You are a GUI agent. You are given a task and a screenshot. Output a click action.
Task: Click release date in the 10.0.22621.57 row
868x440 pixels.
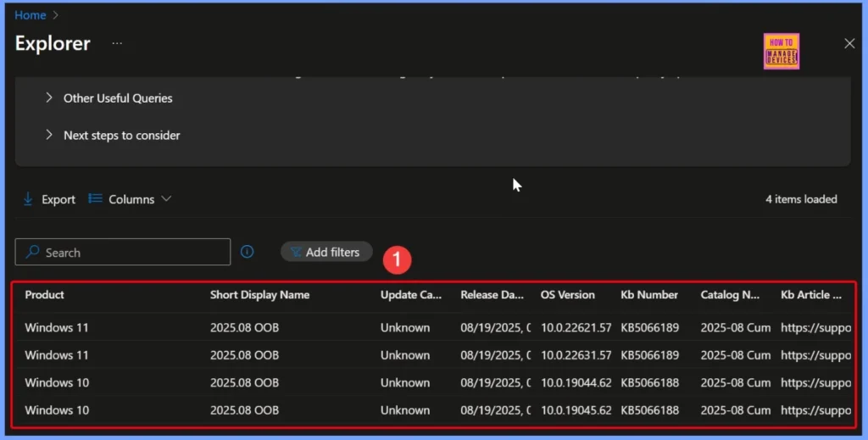click(x=495, y=327)
